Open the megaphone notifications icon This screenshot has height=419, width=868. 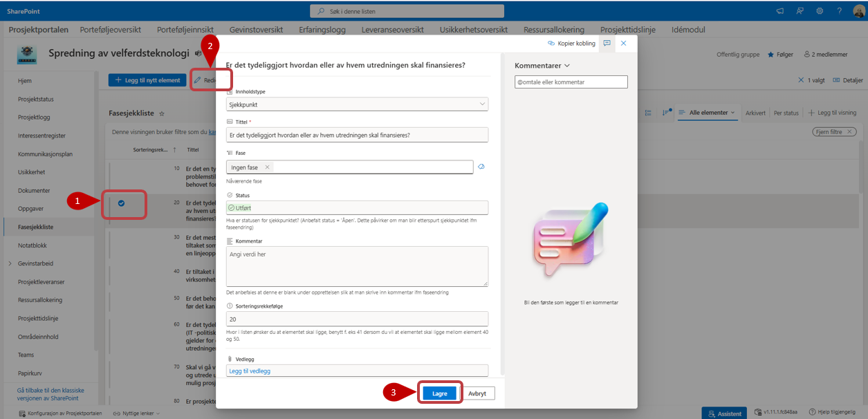(780, 10)
